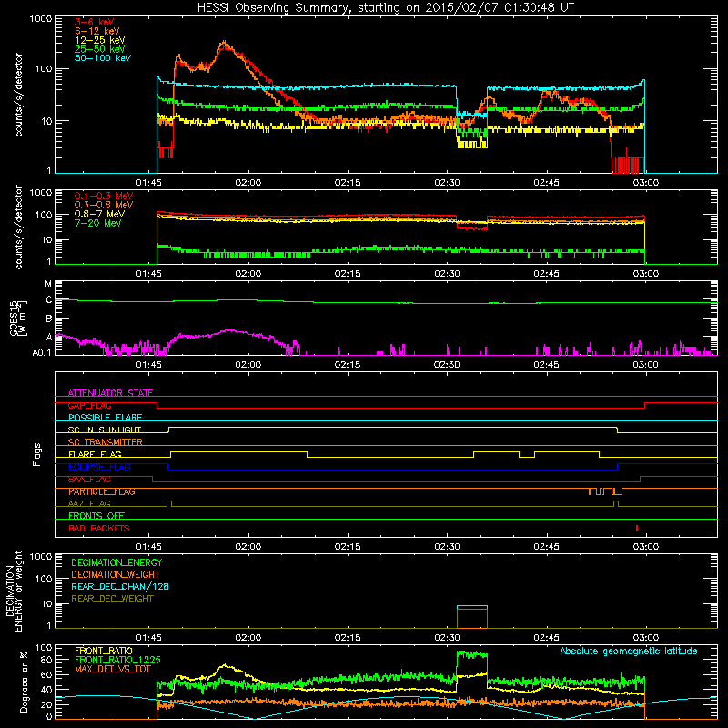728x728 pixels.
Task: Select the SC_TRANSMITTER flag label
Action: point(105,442)
